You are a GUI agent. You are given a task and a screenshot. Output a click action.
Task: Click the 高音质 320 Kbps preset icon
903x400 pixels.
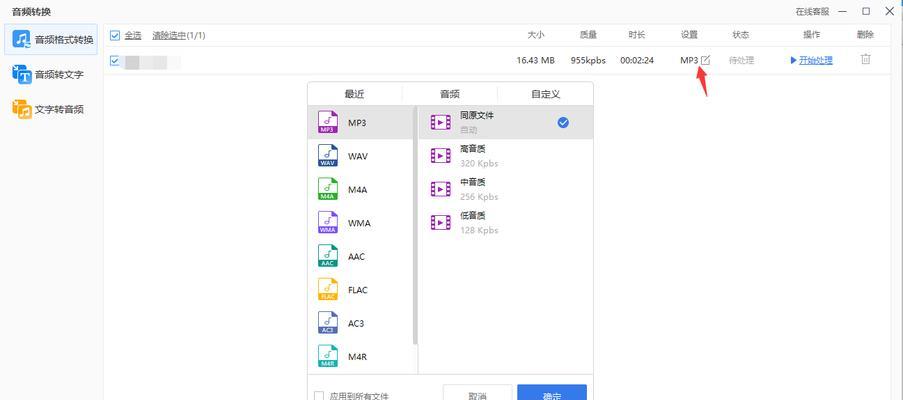pyautogui.click(x=441, y=155)
